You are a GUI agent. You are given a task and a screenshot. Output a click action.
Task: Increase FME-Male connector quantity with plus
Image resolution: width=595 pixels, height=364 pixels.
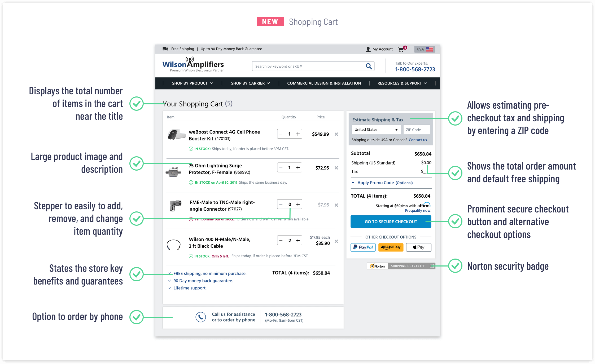coord(298,204)
